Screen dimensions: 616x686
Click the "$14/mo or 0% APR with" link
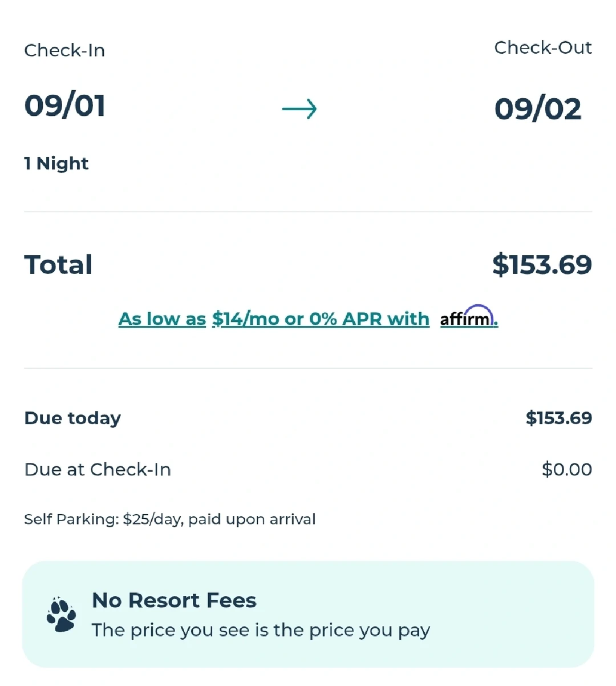click(x=320, y=318)
